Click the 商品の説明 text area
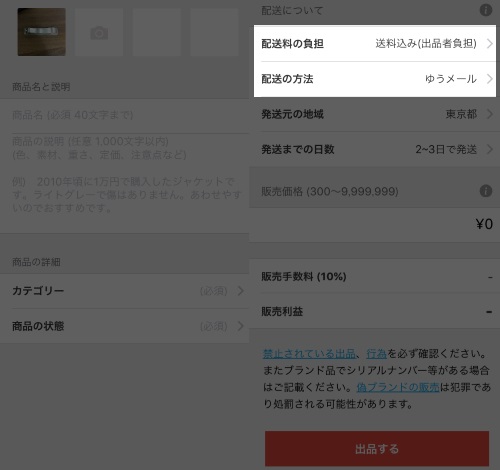The image size is (500, 470). [125, 183]
